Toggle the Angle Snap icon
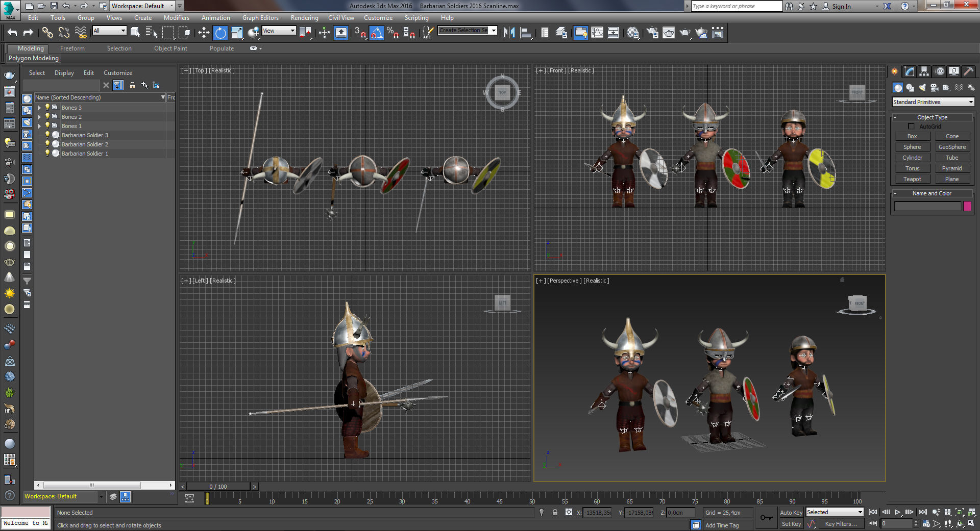980x531 pixels. coord(376,33)
